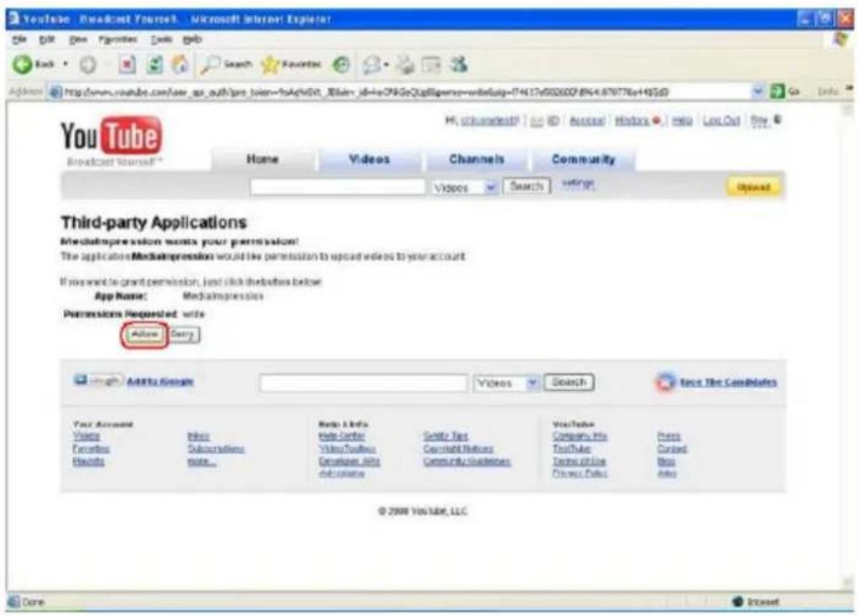This screenshot has width=858, height=616.
Task: Click the Add to Google badge icon
Action: tap(97, 381)
